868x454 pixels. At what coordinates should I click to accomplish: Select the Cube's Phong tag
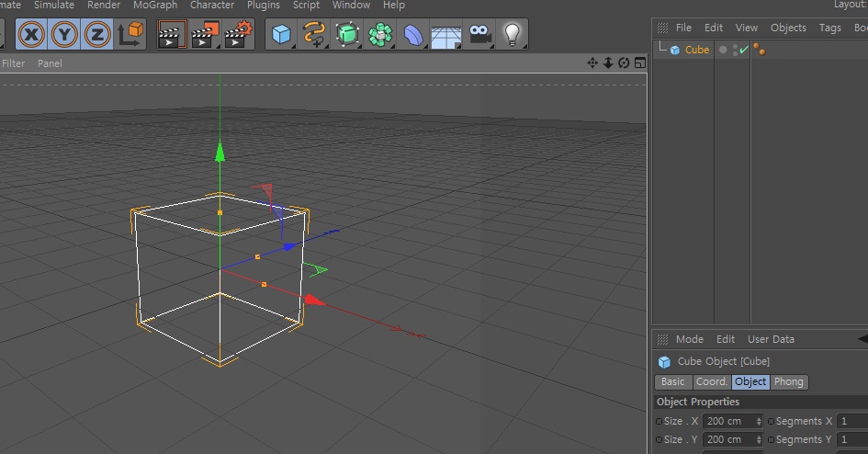click(760, 50)
